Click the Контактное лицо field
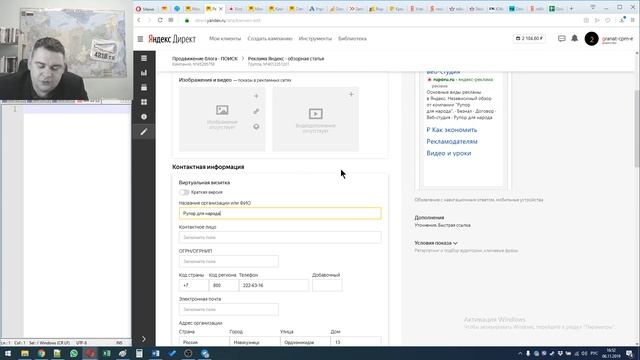Viewport: 640px width, 360px height. [280, 237]
